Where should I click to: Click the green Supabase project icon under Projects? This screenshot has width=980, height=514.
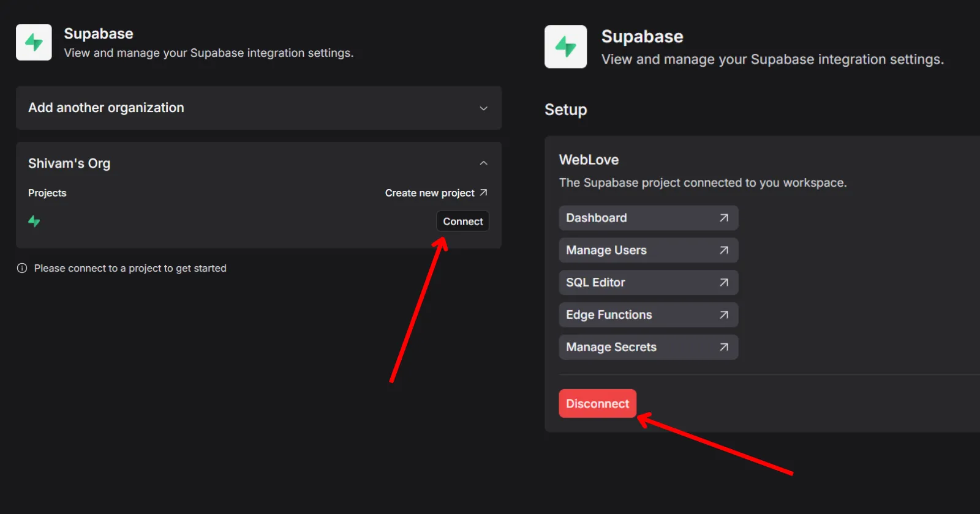click(34, 222)
